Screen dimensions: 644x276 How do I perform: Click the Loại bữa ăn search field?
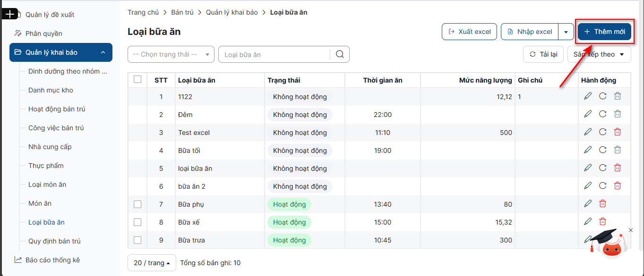[274, 54]
